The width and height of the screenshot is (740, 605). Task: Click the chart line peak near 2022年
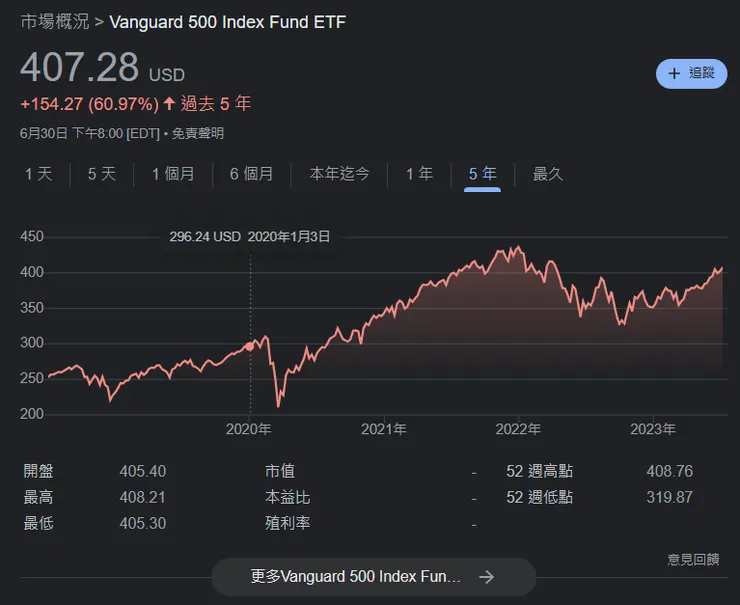pyautogui.click(x=517, y=247)
